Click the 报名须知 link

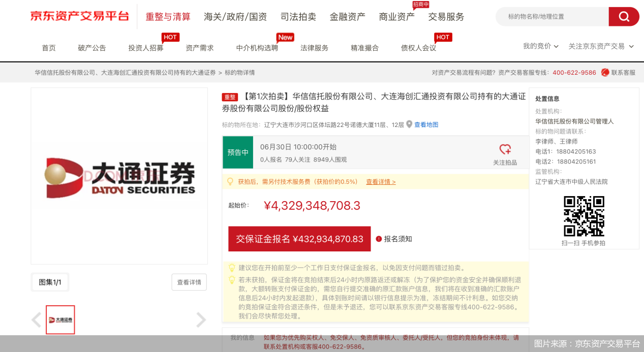(398, 239)
